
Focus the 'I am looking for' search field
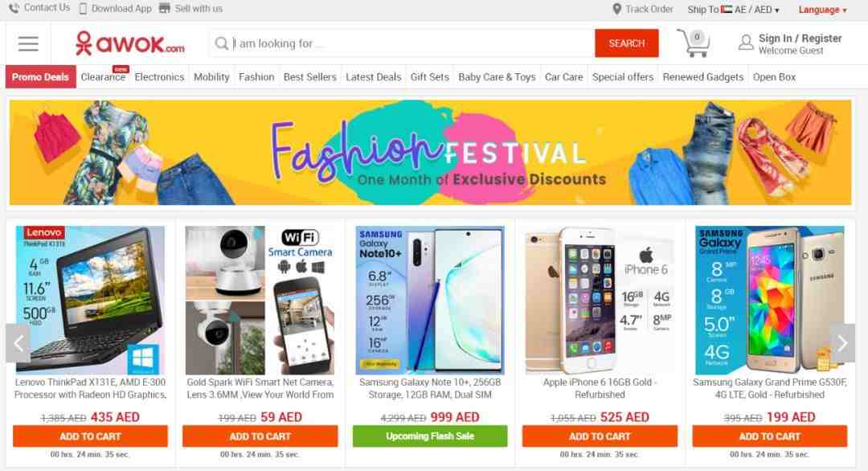[x=402, y=43]
